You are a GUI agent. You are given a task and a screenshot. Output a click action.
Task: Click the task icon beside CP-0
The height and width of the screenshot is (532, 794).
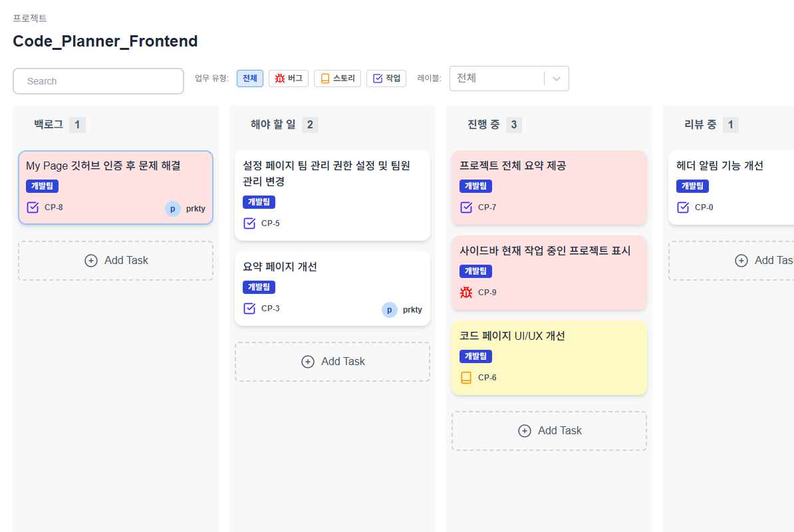pyautogui.click(x=683, y=207)
